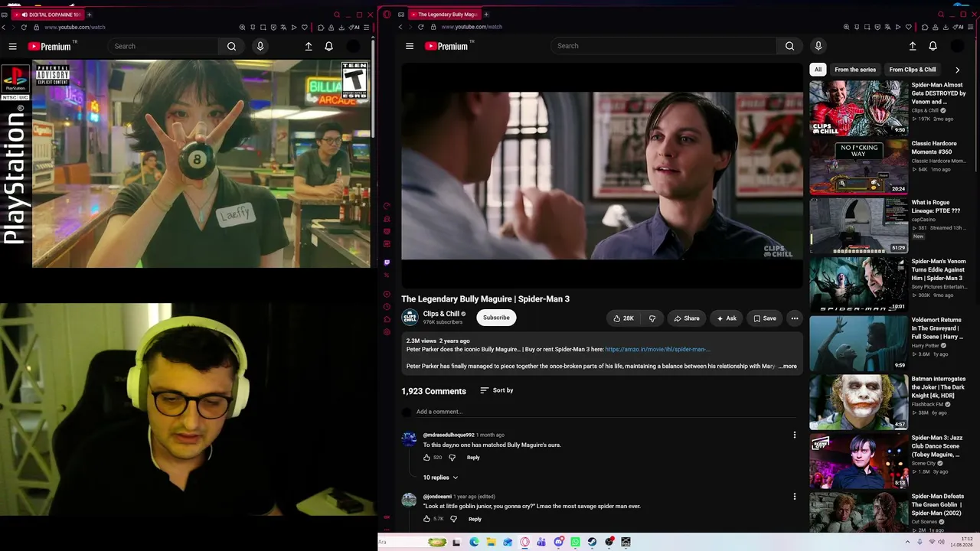This screenshot has height=551, width=980.
Task: Like the comment by @jondoeami
Action: click(426, 519)
